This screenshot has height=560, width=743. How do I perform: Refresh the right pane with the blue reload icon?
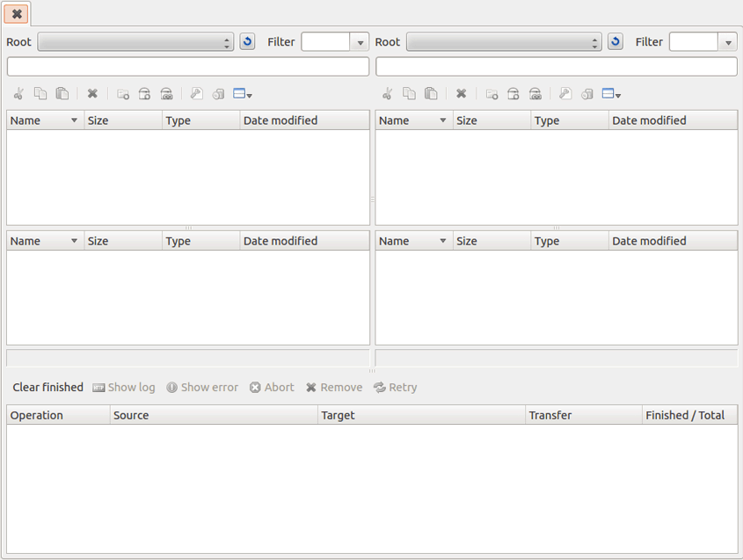click(x=616, y=42)
